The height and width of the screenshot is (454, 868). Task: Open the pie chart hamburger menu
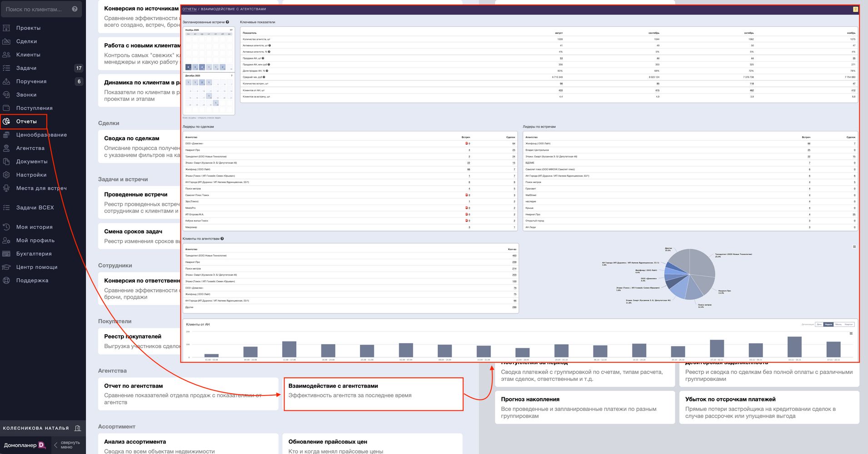(854, 247)
